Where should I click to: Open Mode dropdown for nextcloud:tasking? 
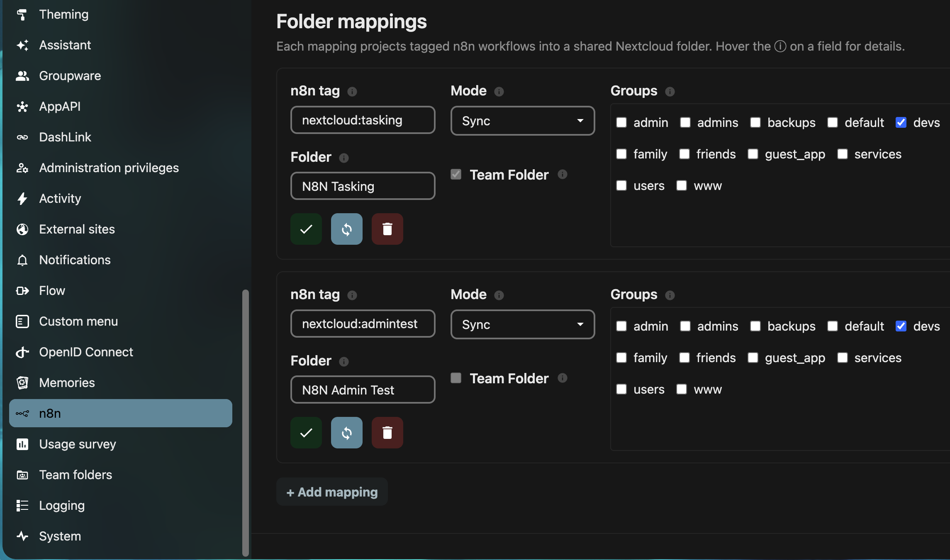(523, 121)
